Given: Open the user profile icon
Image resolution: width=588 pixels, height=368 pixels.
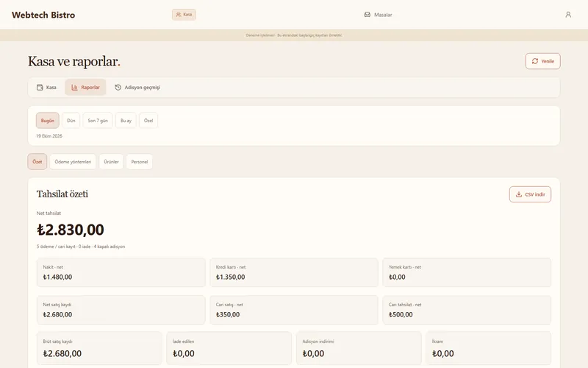Looking at the screenshot, I should 568,15.
